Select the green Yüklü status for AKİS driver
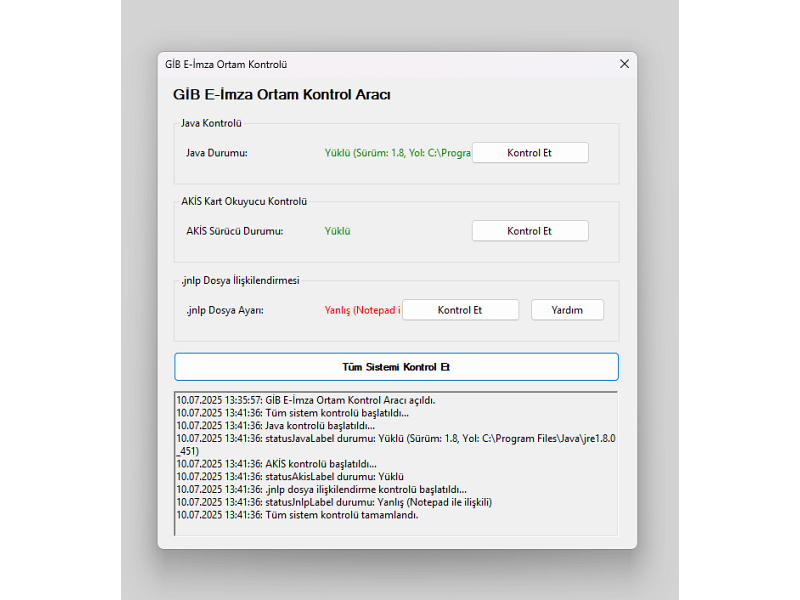The height and width of the screenshot is (600, 800). [x=337, y=231]
